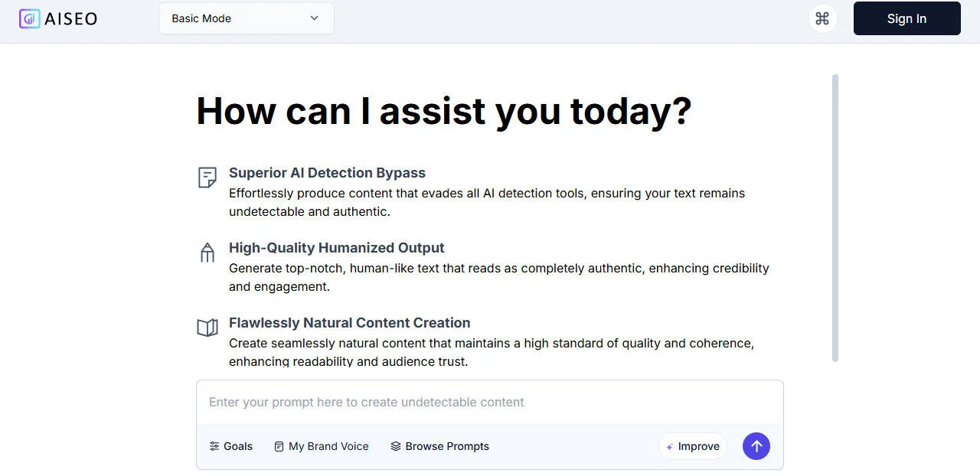980x476 pixels.
Task: Click the clipboard icon beside My Brand Voice
Action: (x=279, y=446)
